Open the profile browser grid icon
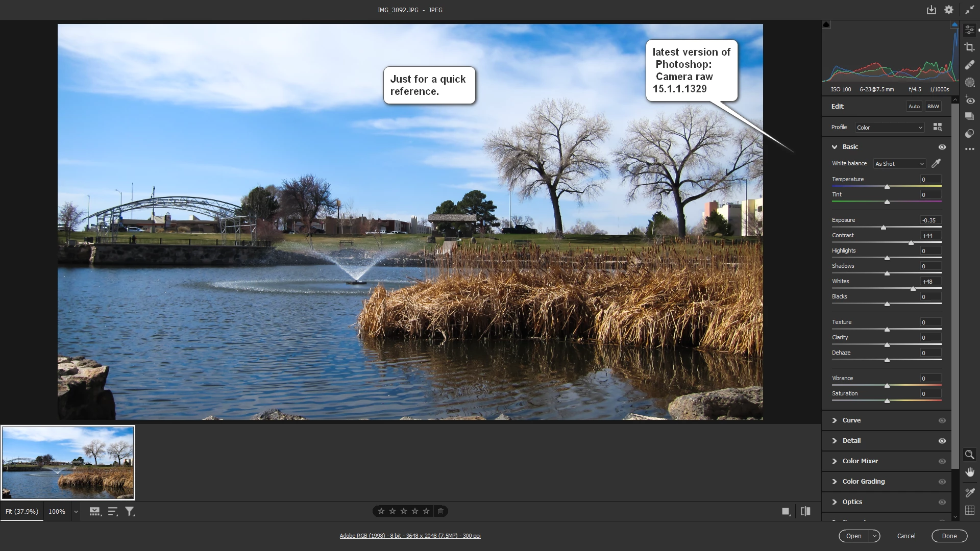Viewport: 980px width, 551px height. 937,127
